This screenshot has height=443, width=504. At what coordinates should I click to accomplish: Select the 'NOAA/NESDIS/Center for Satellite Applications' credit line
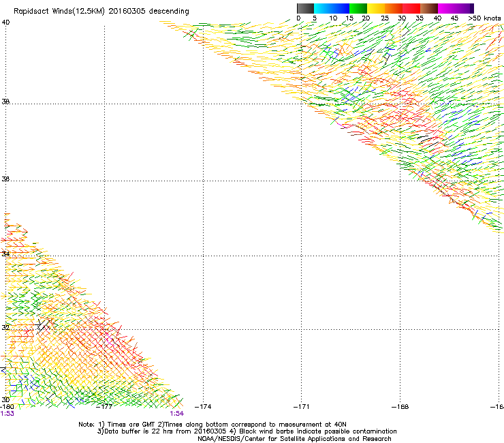(294, 439)
